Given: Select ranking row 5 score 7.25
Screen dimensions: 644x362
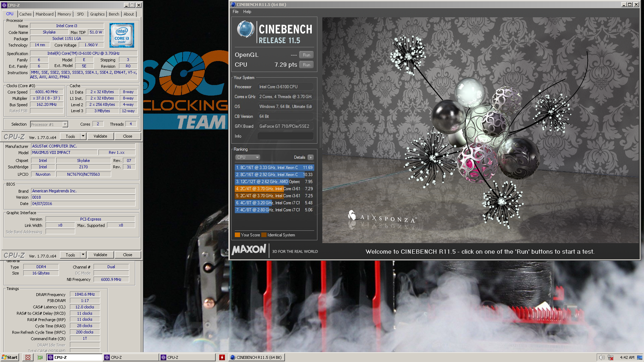Looking at the screenshot, I should [274, 196].
